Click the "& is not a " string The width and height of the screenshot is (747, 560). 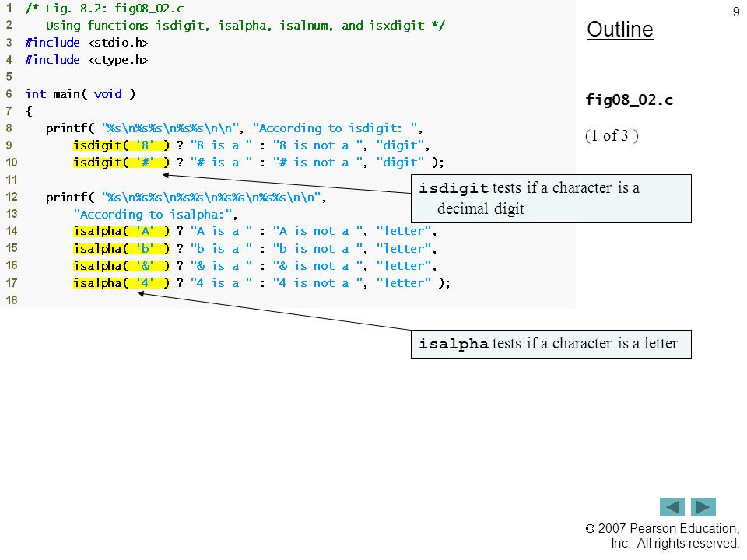[317, 266]
